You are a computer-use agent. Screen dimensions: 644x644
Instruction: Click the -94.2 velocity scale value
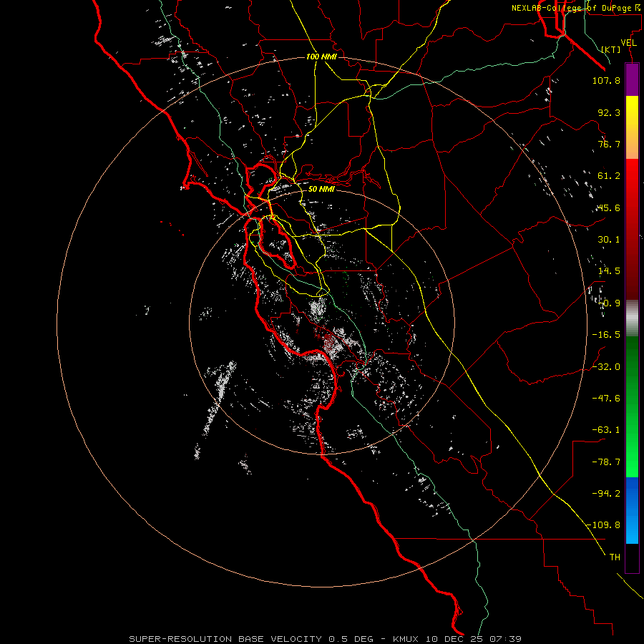tap(606, 494)
